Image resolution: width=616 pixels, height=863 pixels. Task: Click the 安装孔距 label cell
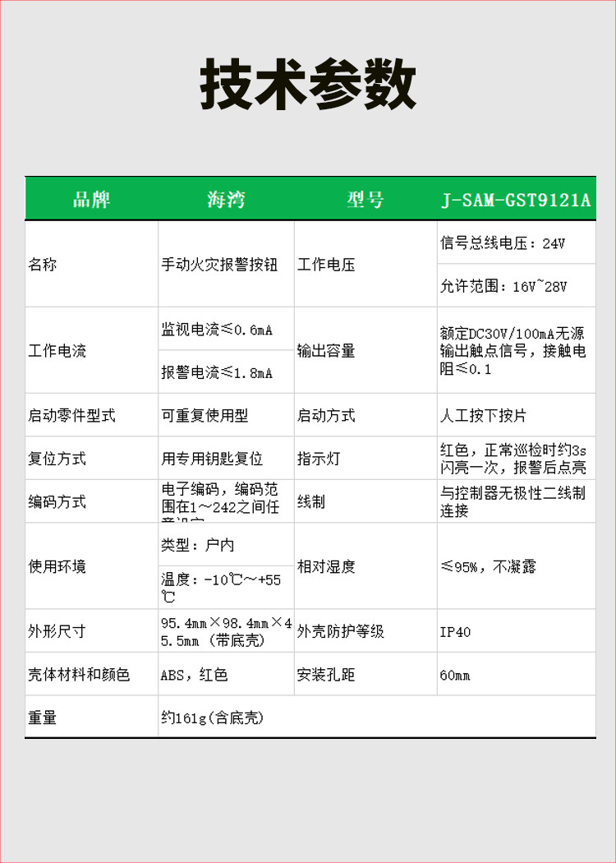(365, 674)
